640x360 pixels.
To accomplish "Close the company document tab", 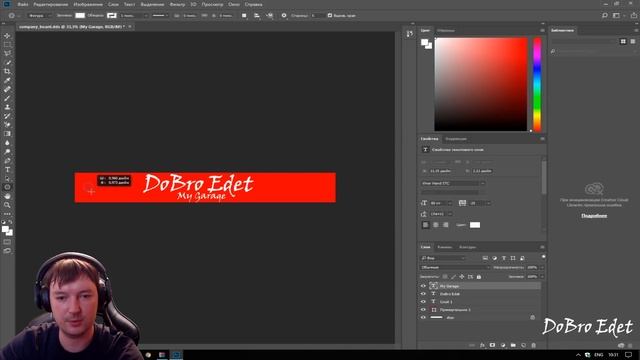I will pyautogui.click(x=130, y=27).
